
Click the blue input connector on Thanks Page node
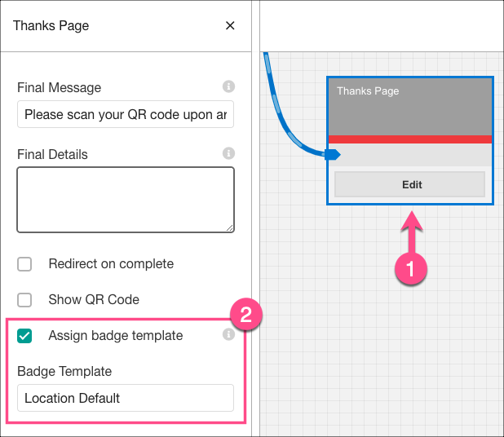[x=333, y=155]
